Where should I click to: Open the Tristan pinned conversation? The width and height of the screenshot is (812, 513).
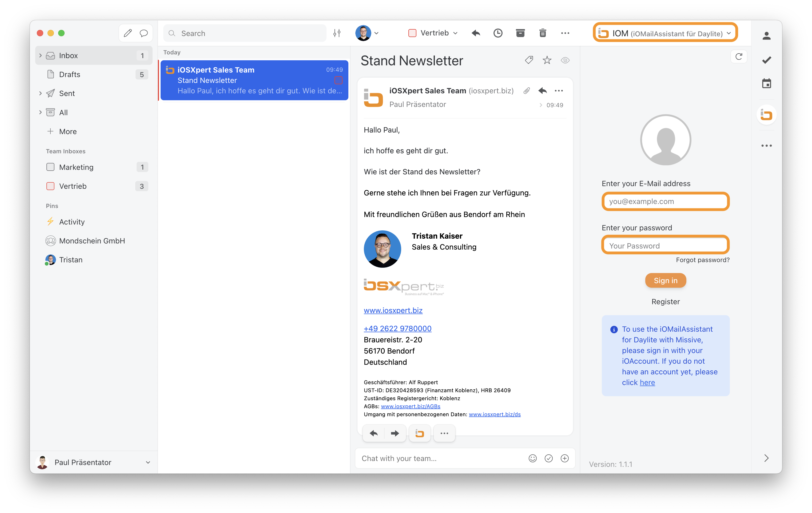point(94,259)
